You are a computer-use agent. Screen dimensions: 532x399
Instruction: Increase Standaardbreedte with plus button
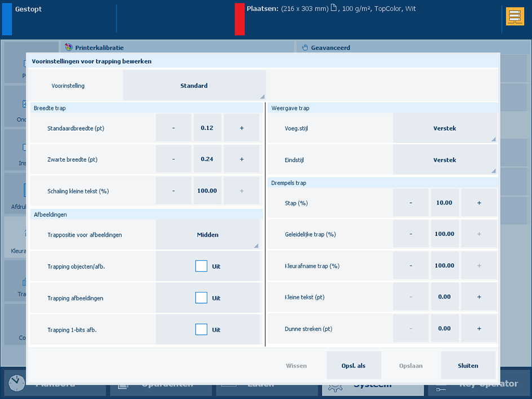[x=241, y=128]
